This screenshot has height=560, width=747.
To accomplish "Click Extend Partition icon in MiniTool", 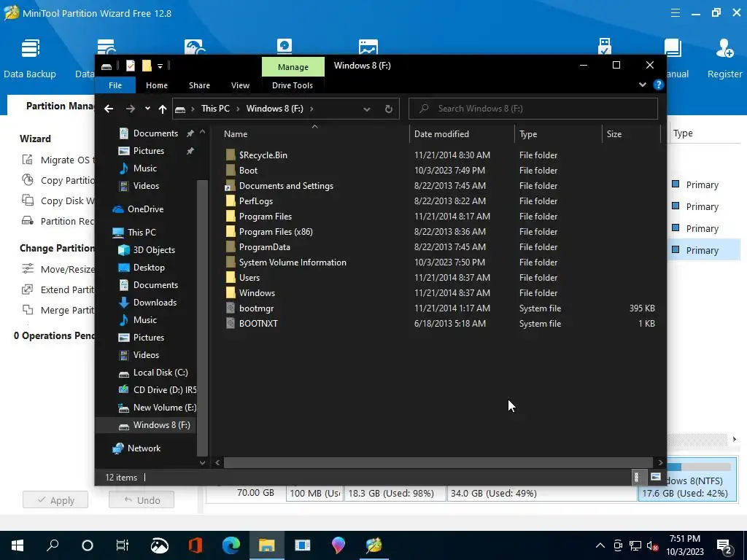I will (x=28, y=289).
